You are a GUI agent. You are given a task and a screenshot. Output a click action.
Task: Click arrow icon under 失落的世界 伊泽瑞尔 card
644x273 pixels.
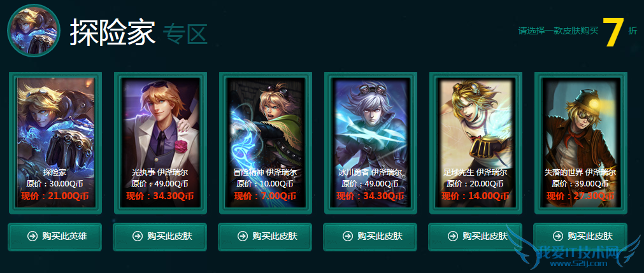[x=558, y=236]
